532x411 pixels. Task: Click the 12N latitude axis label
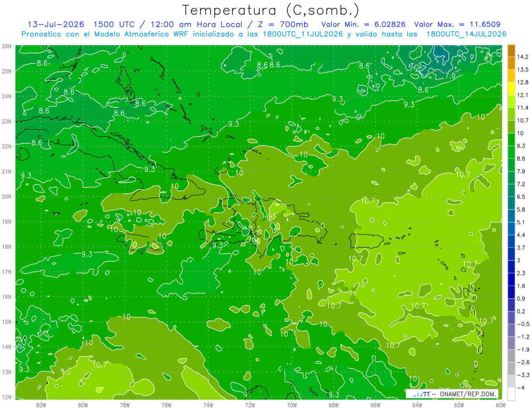point(7,397)
